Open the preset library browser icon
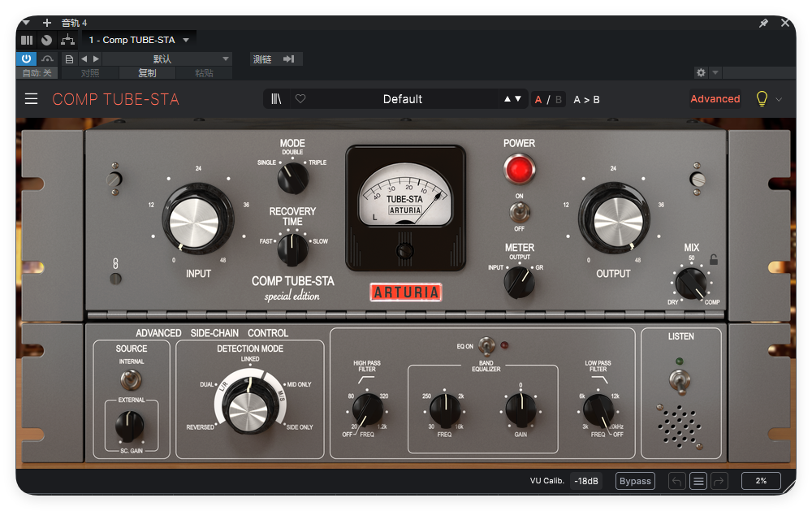Image resolution: width=812 pixels, height=511 pixels. [x=276, y=99]
